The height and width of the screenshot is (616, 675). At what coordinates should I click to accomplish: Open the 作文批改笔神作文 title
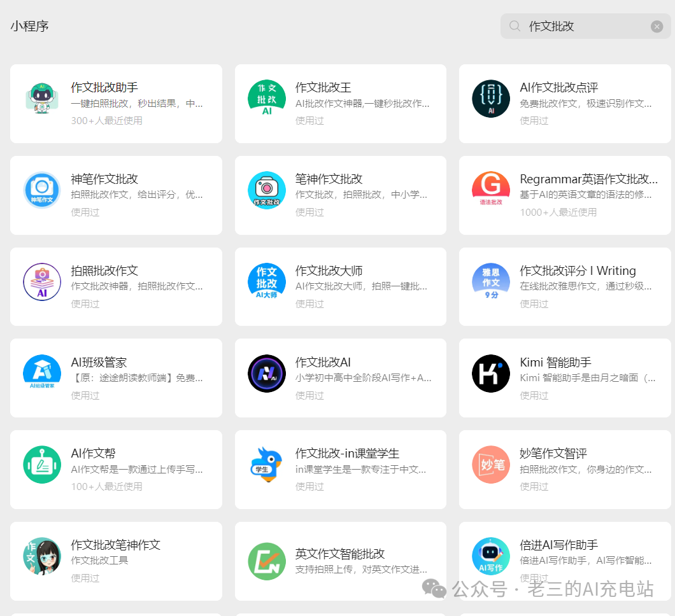click(116, 545)
